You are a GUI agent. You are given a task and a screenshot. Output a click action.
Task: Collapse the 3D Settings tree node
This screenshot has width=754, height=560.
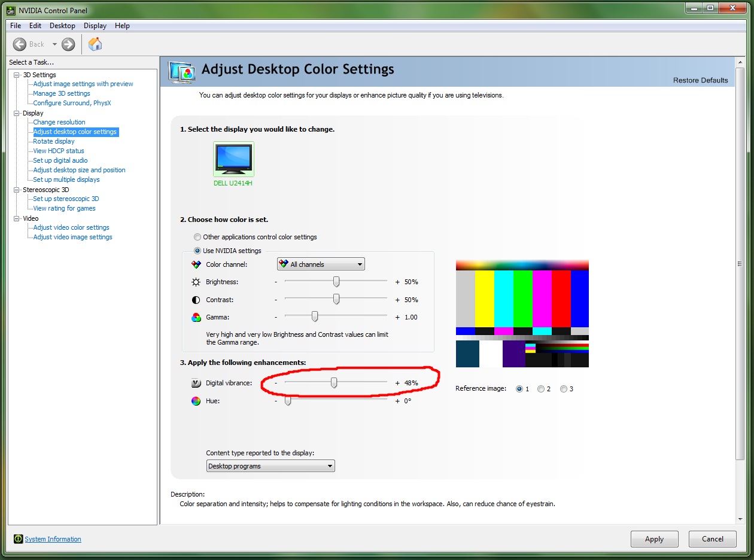pos(17,75)
